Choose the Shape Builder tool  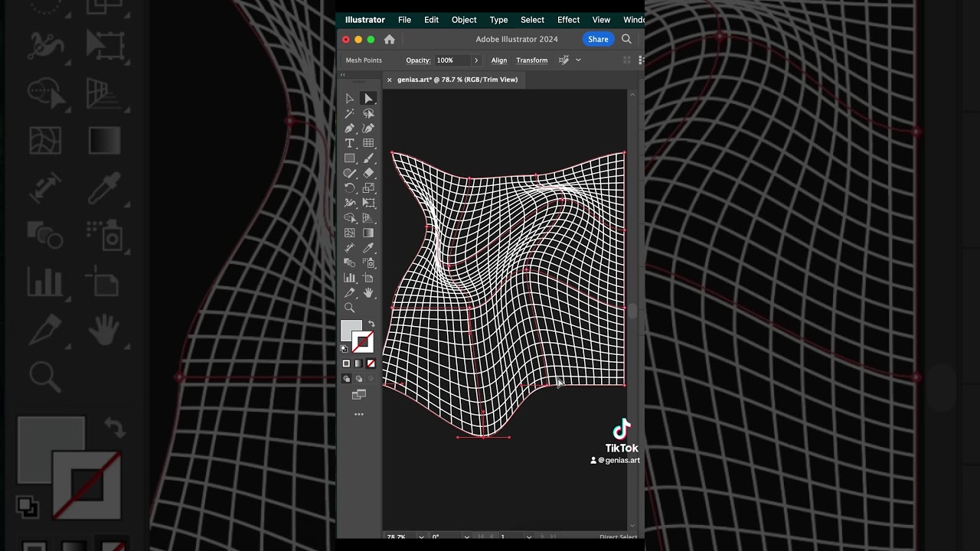point(350,218)
